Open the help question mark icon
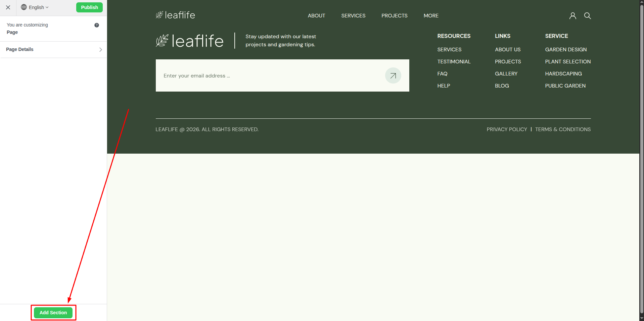This screenshot has width=644, height=321. [x=97, y=25]
